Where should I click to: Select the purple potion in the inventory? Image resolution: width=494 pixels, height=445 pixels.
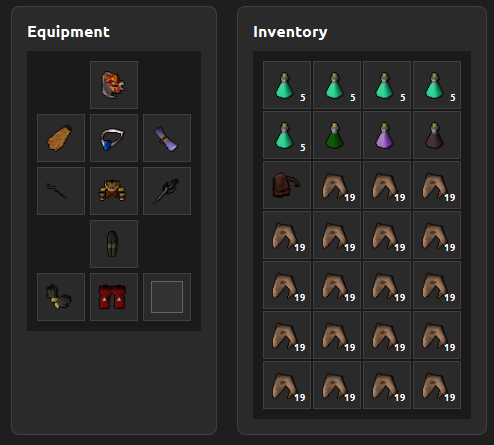point(387,135)
